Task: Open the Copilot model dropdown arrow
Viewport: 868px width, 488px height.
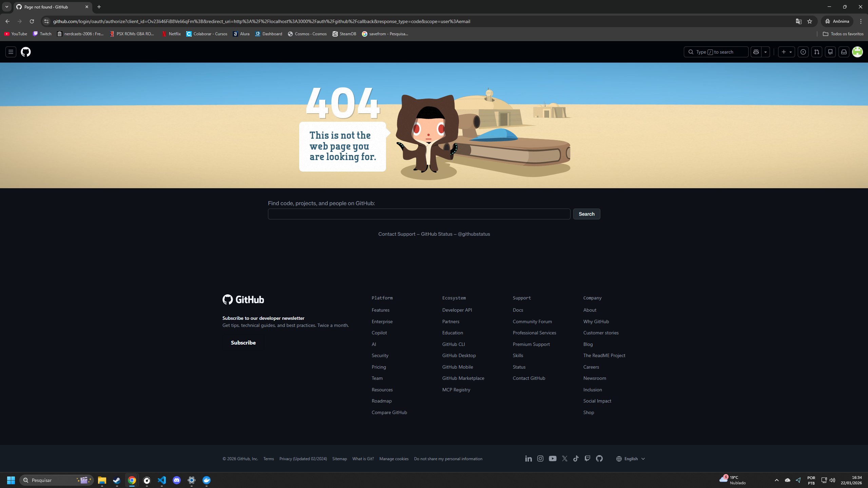Action: (766, 52)
